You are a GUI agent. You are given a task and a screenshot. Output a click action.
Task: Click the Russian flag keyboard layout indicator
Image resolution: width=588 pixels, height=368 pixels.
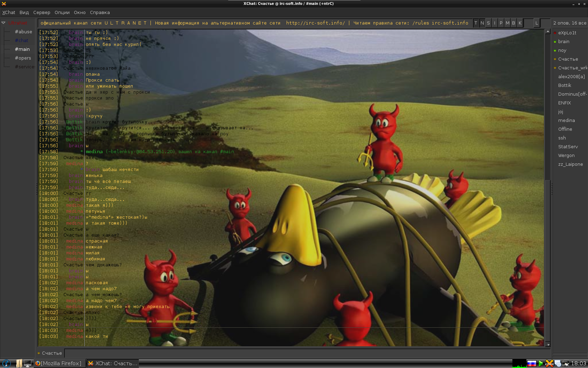[532, 363]
